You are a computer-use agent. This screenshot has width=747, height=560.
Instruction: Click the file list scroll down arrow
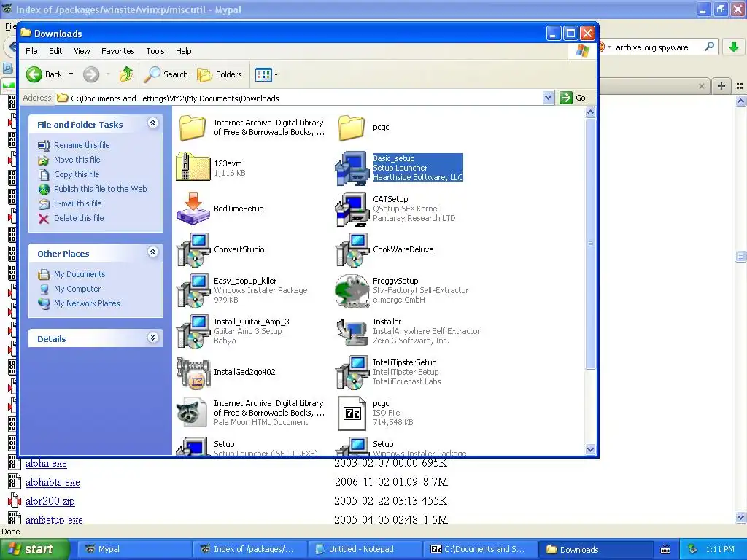[x=590, y=449]
